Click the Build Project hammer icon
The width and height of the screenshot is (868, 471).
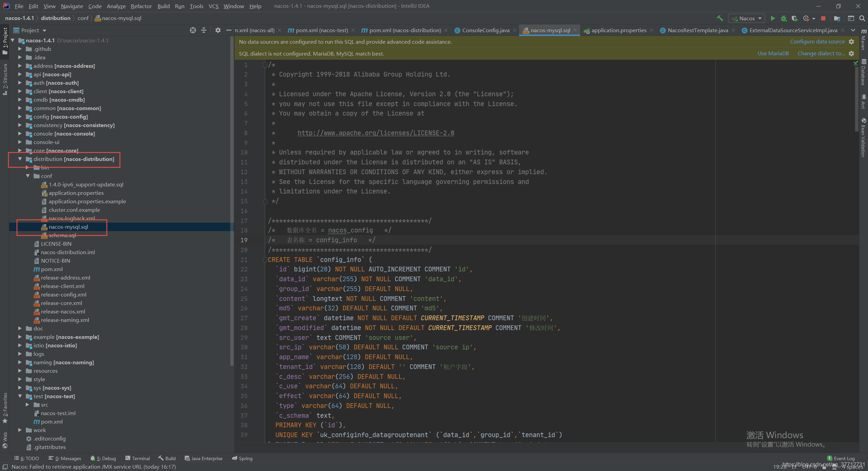click(x=719, y=18)
